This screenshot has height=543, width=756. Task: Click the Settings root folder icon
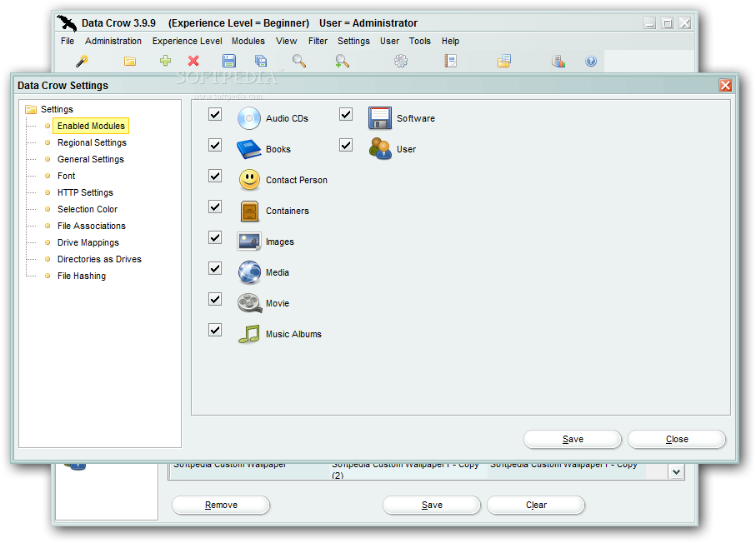[x=31, y=109]
